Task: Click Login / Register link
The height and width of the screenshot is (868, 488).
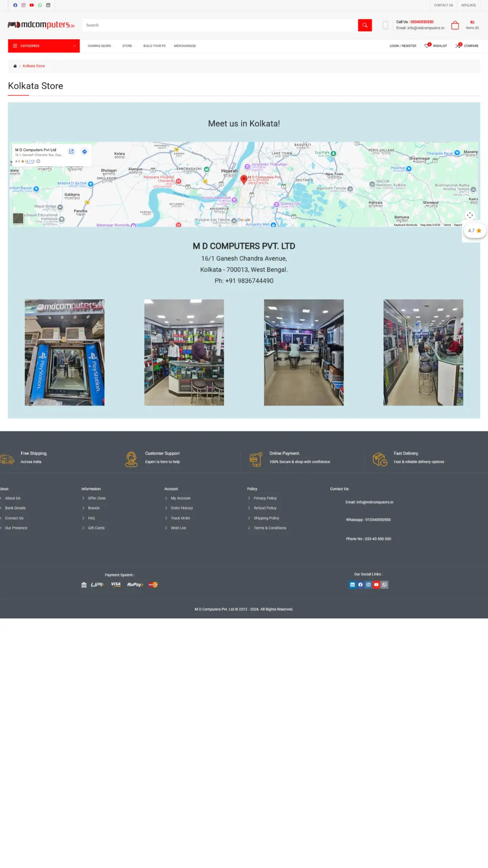Action: (x=403, y=46)
